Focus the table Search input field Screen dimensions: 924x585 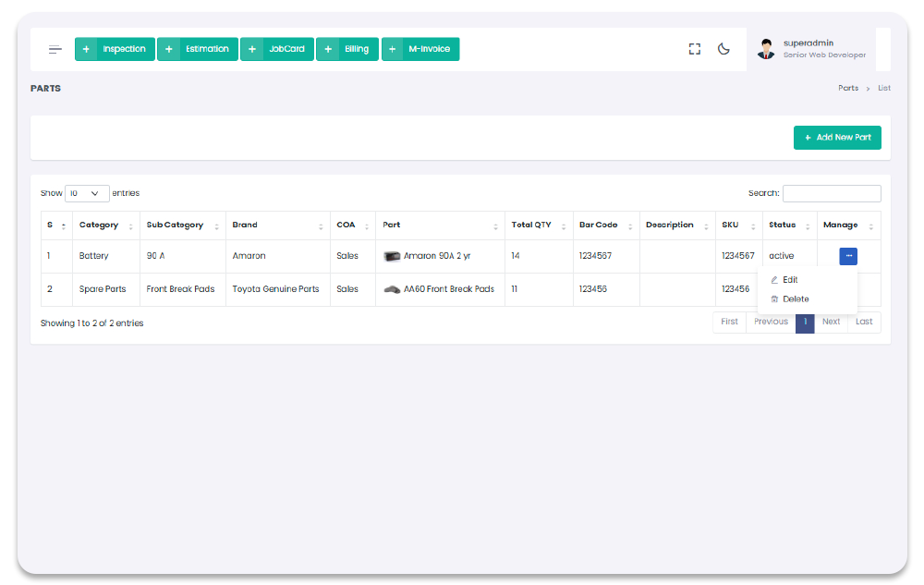[832, 193]
